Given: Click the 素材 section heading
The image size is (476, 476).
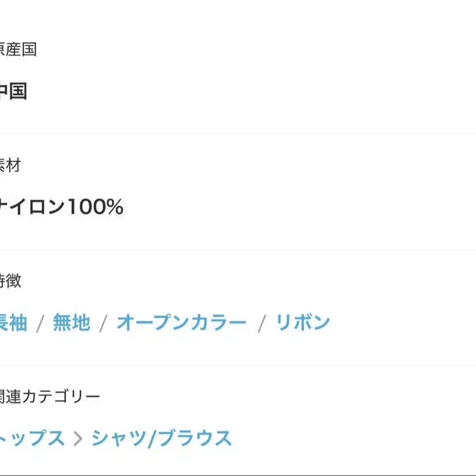Looking at the screenshot, I should (x=10, y=165).
